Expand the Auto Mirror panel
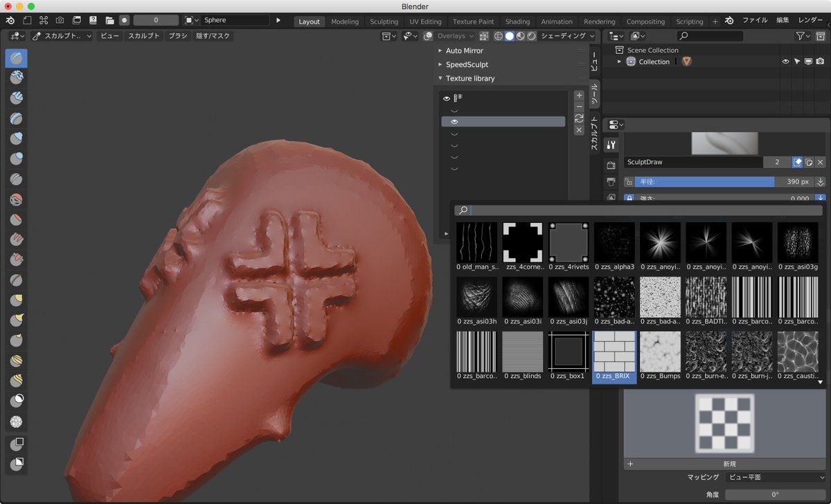The height and width of the screenshot is (504, 831). (464, 51)
